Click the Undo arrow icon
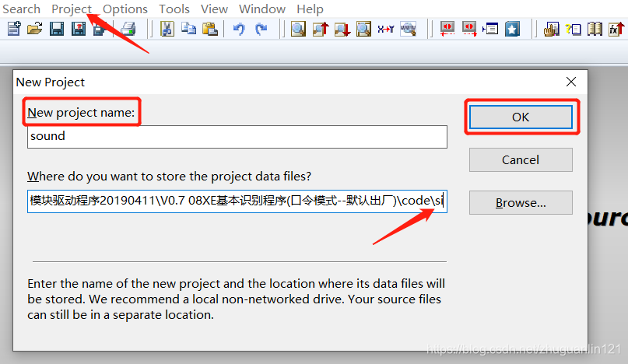 coord(239,29)
